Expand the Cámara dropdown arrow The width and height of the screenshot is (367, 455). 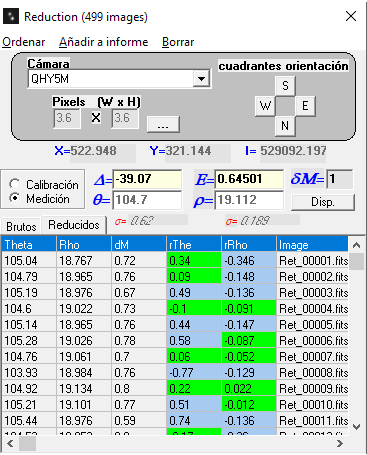click(201, 79)
